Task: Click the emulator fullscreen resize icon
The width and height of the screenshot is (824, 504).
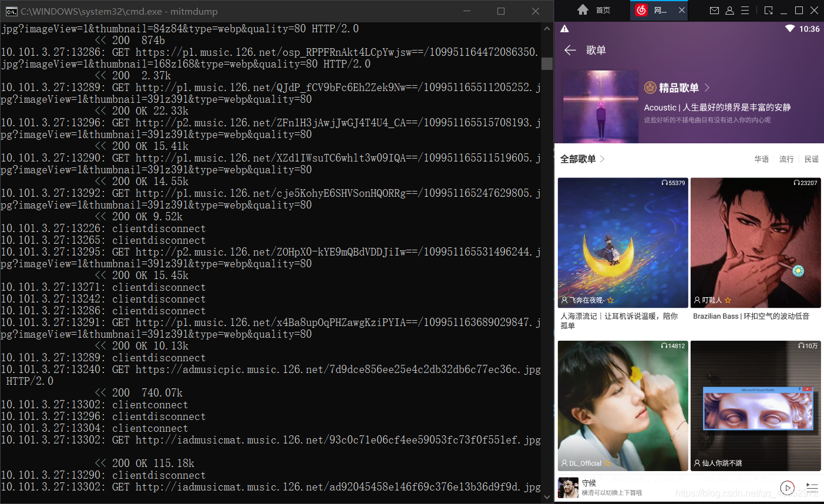Action: click(769, 10)
